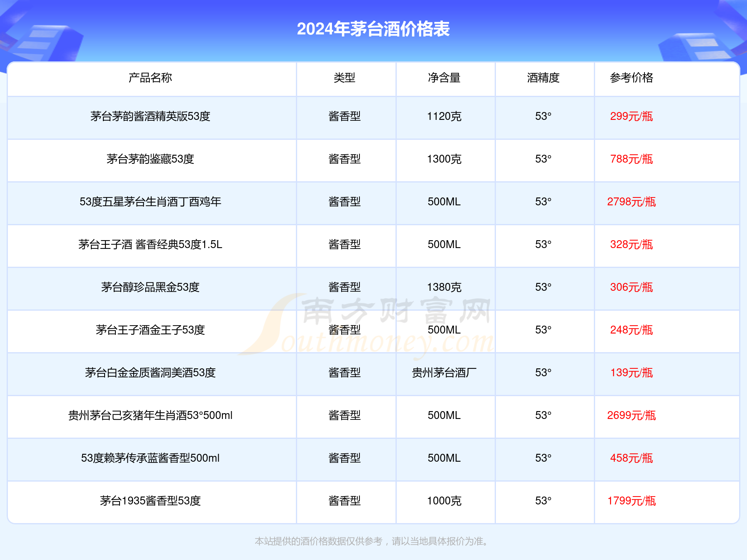Click net content cell 1000克

pos(444,501)
